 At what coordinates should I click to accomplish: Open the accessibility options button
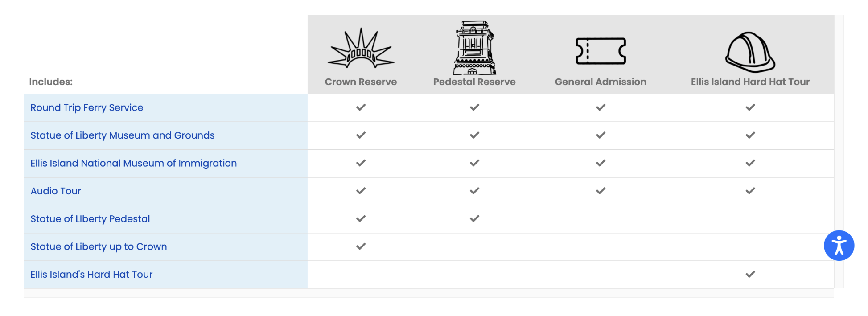pos(839,245)
